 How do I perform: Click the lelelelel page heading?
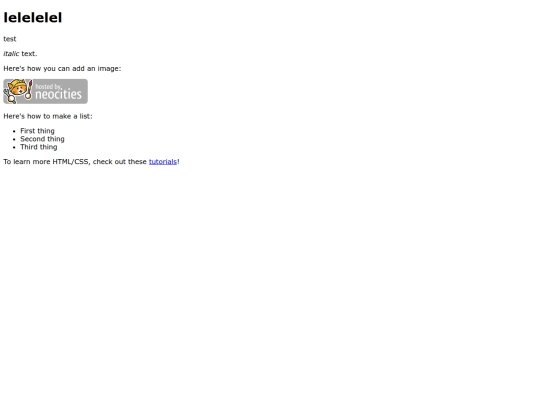(33, 18)
